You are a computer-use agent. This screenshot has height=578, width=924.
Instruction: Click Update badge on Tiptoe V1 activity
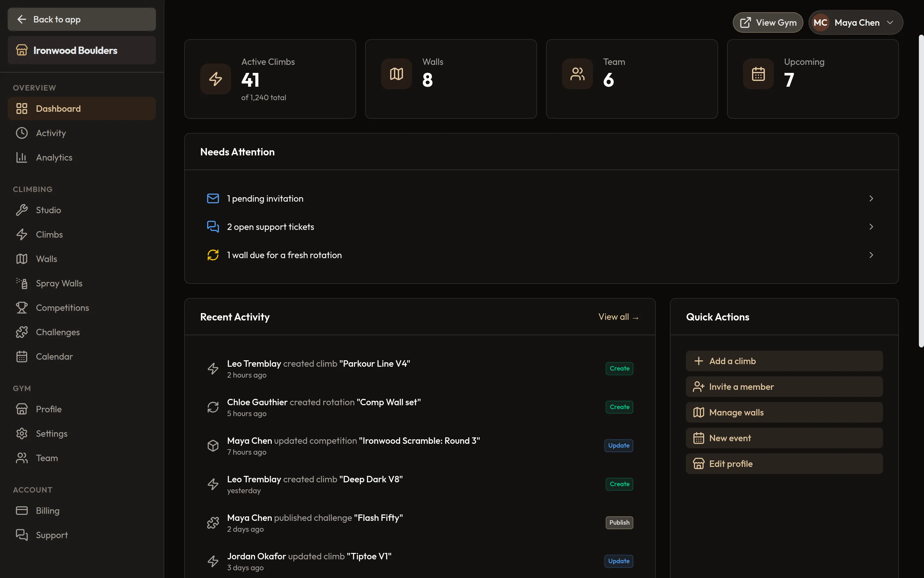(x=619, y=561)
